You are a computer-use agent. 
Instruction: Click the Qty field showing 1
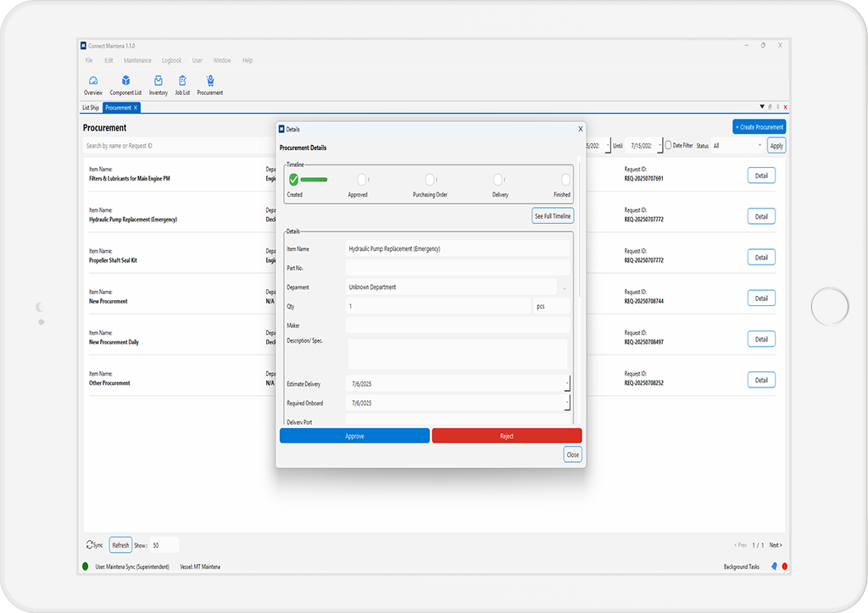[438, 306]
